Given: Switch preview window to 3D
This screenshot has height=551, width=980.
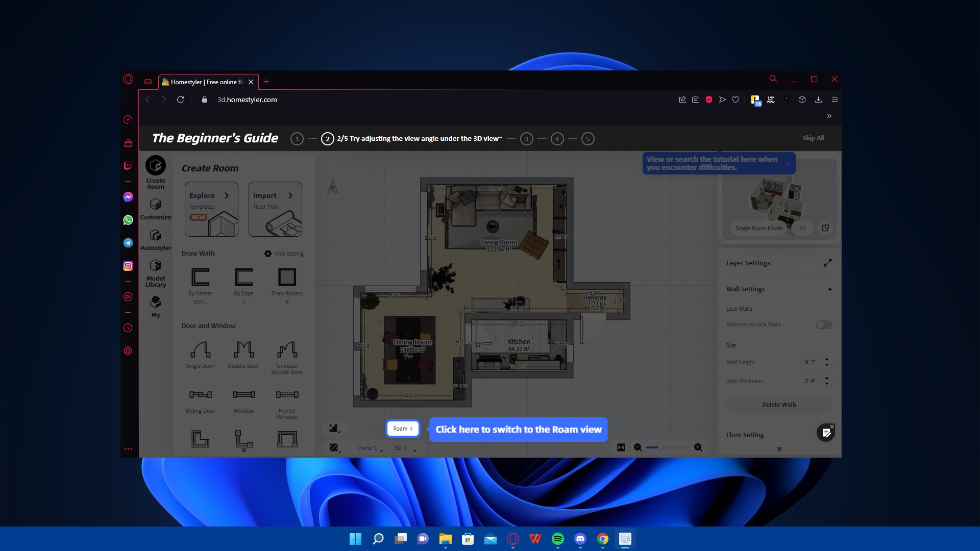Looking at the screenshot, I should (x=802, y=228).
